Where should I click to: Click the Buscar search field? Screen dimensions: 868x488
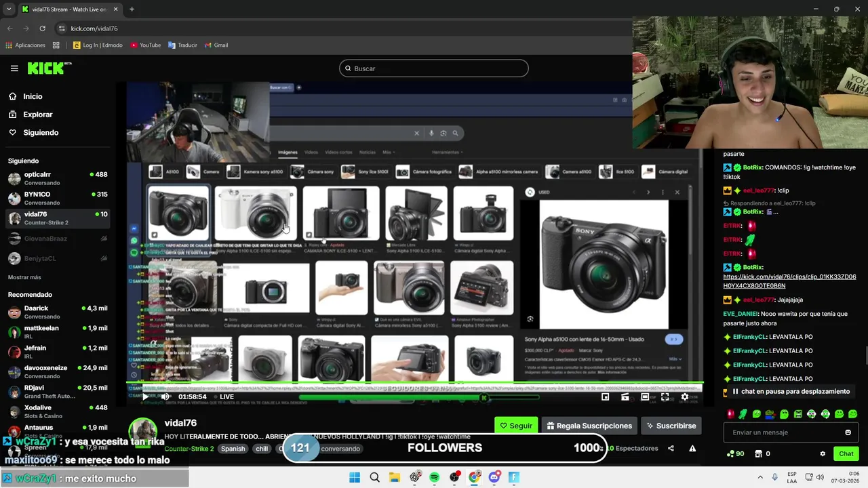[433, 68]
